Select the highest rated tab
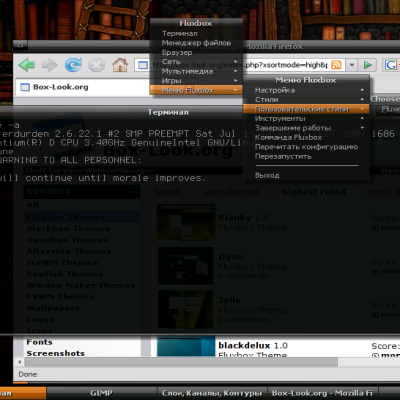 (314, 192)
